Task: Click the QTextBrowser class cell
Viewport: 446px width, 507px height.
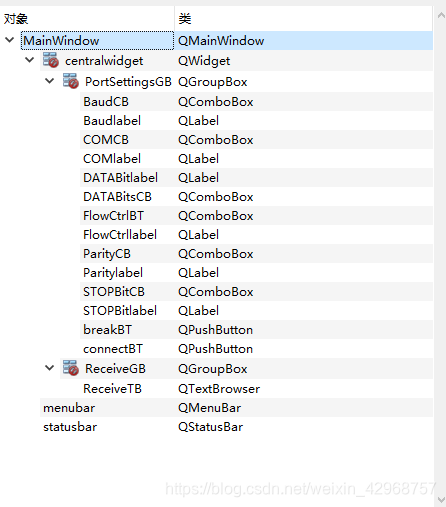Action: [219, 389]
